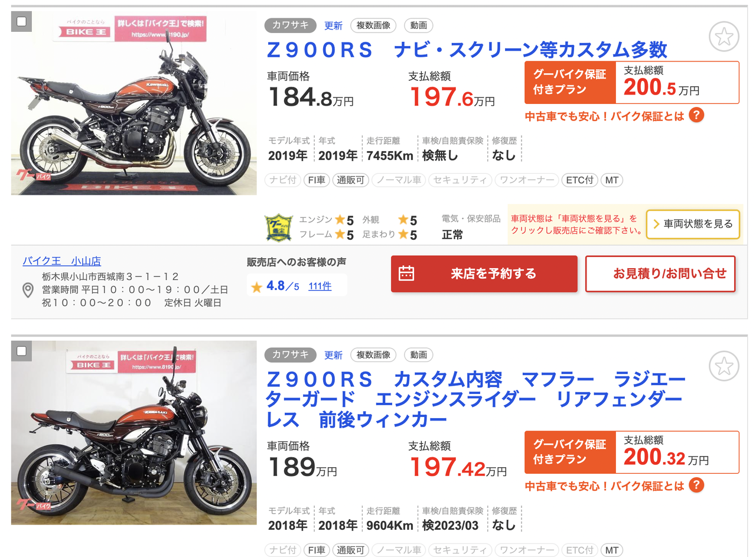Image resolution: width=756 pixels, height=557 pixels.
Task: Click the yellow star next to 4.8 rating
Action: [256, 287]
